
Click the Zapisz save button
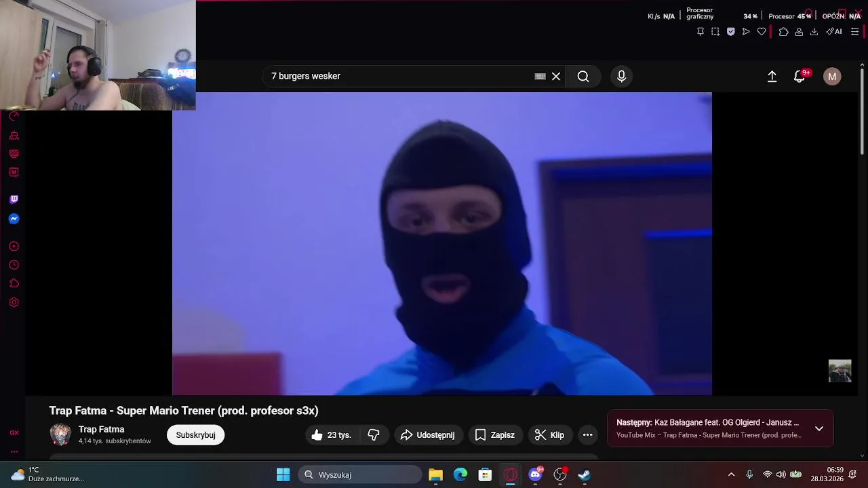[495, 435]
